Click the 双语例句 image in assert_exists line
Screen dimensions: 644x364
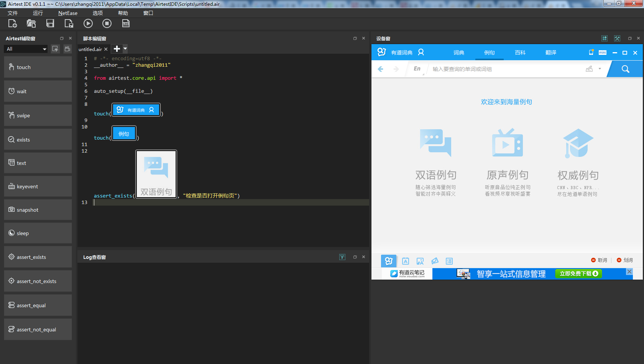coord(156,174)
